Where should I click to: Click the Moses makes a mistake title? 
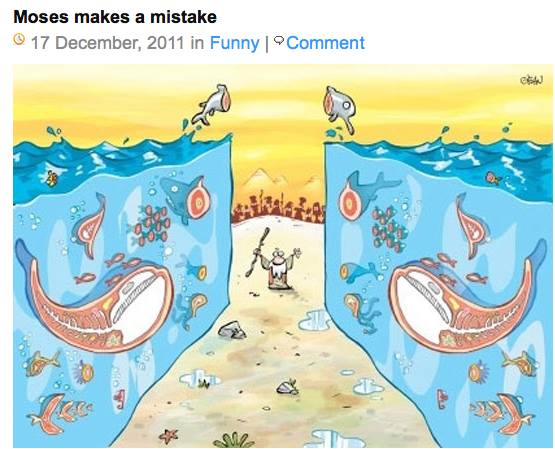click(x=115, y=17)
